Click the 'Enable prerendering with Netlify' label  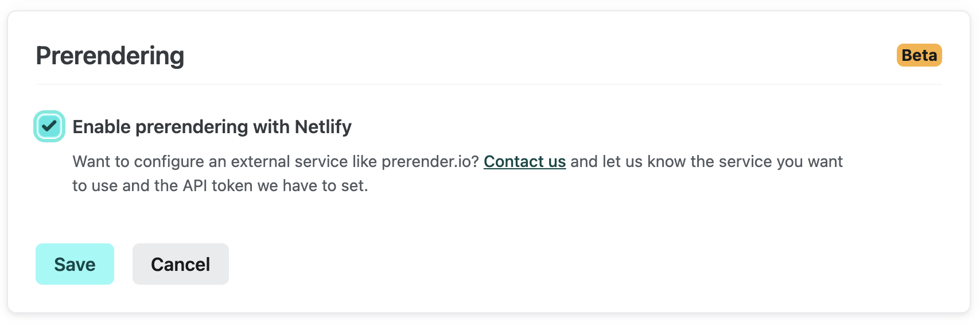(212, 127)
